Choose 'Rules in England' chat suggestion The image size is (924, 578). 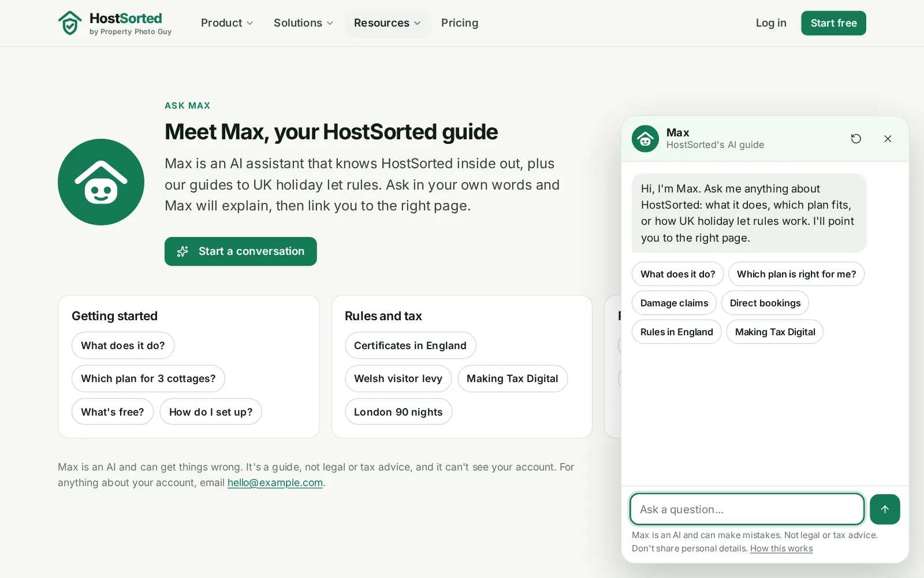click(x=677, y=332)
